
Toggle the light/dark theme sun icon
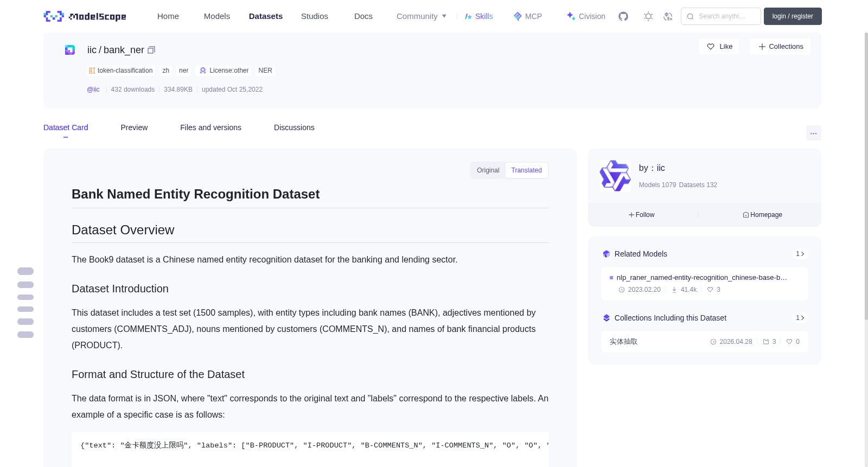pyautogui.click(x=648, y=16)
